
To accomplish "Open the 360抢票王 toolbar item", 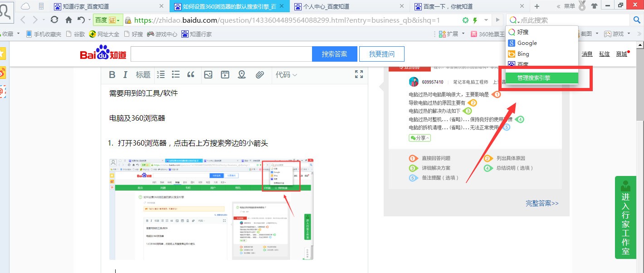I will tap(488, 34).
